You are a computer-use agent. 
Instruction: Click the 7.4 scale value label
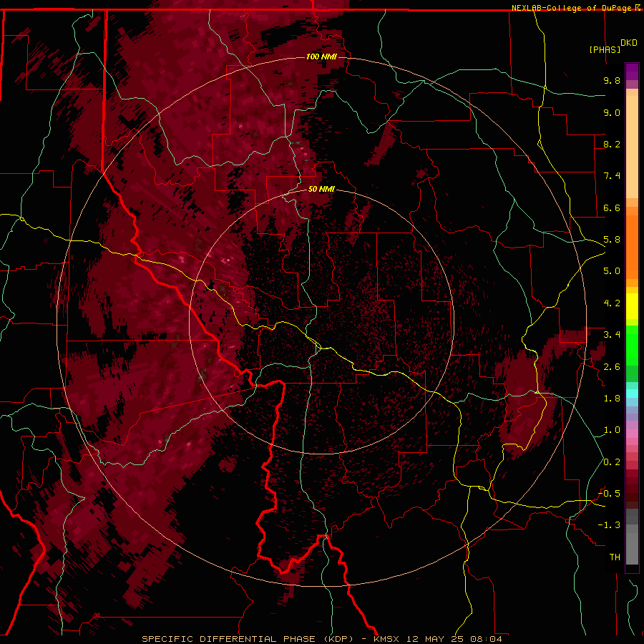612,176
